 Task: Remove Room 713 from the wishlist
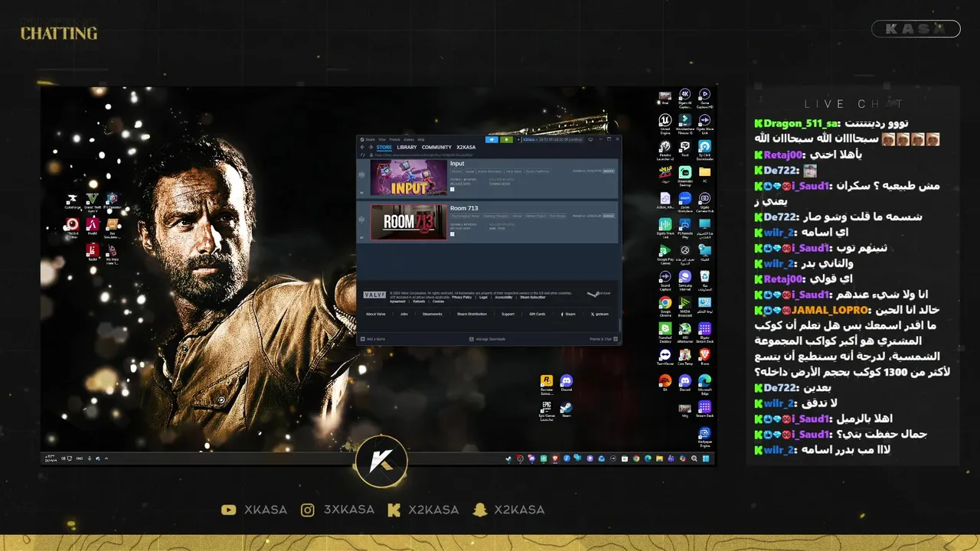click(x=609, y=216)
